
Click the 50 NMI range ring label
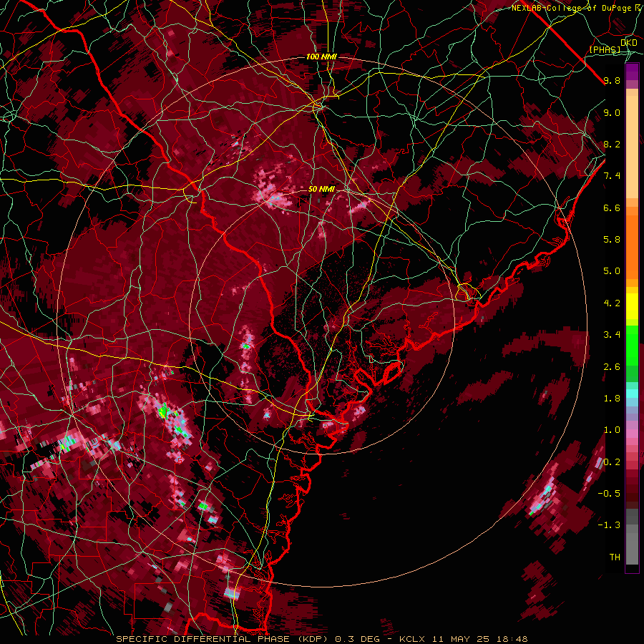(321, 189)
